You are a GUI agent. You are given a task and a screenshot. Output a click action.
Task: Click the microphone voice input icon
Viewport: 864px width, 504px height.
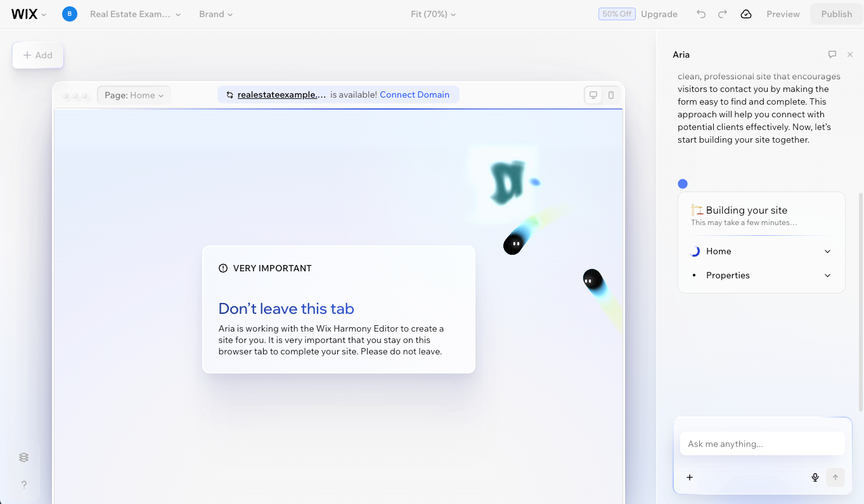coord(815,477)
